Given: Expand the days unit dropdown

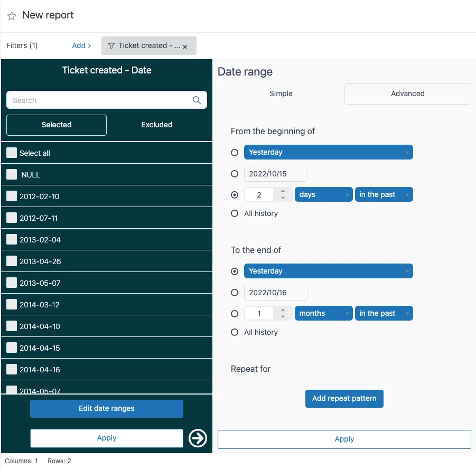Looking at the screenshot, I should pyautogui.click(x=323, y=194).
